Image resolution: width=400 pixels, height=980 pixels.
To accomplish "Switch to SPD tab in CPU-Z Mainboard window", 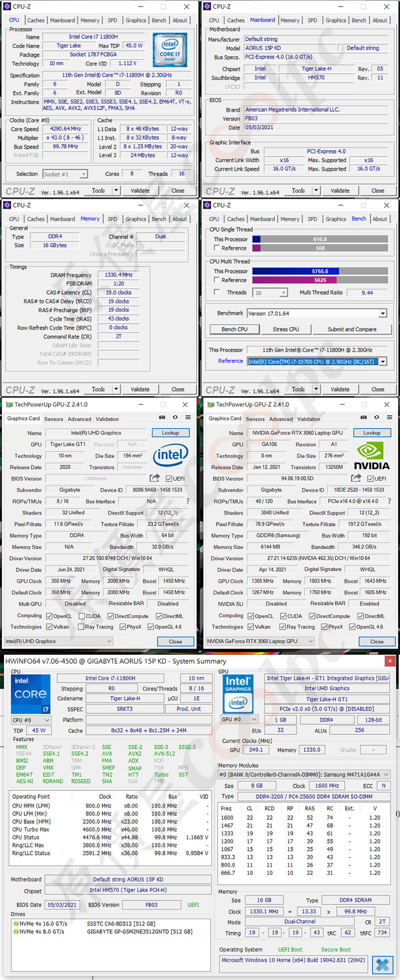I will click(312, 21).
